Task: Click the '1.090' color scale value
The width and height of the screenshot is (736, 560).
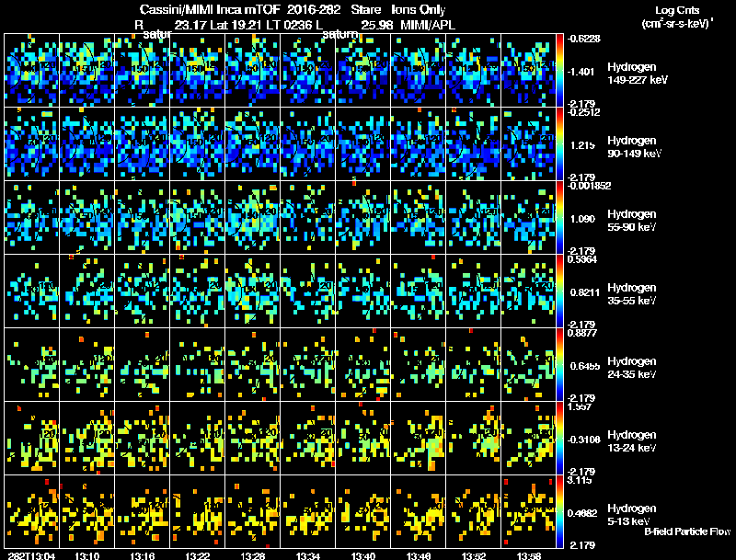Action: point(582,219)
